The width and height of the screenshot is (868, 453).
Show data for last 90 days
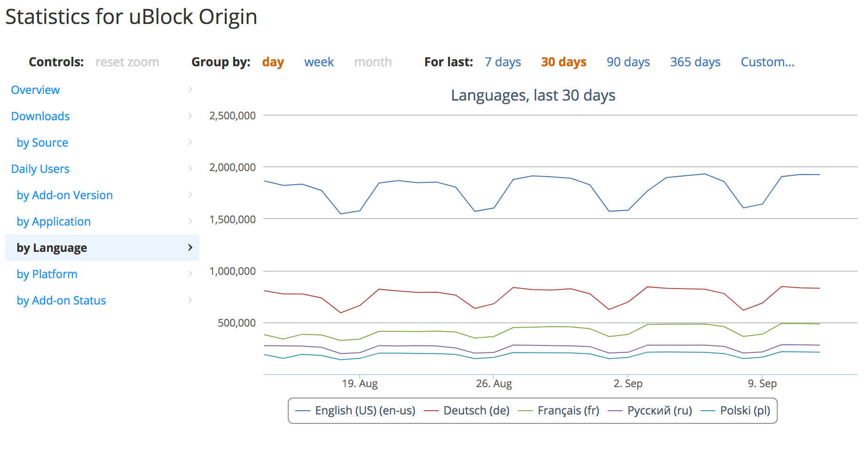tap(628, 62)
